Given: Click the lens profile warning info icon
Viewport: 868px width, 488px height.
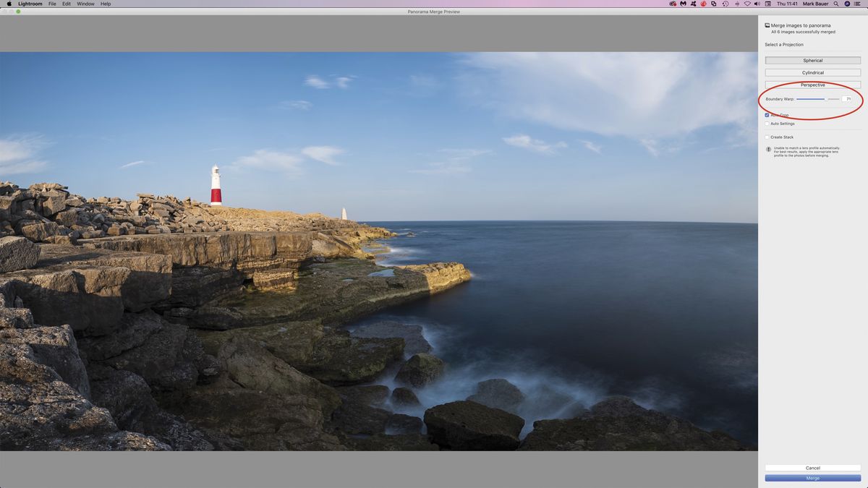Looking at the screenshot, I should pyautogui.click(x=768, y=149).
